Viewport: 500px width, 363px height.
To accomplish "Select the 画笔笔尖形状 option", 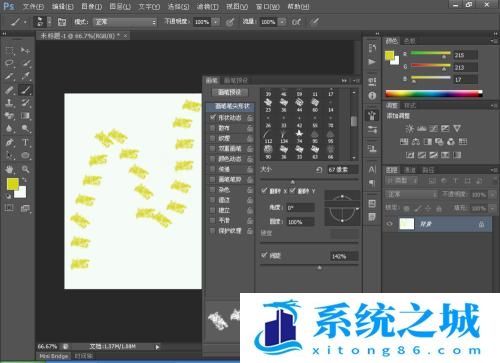I will (231, 106).
